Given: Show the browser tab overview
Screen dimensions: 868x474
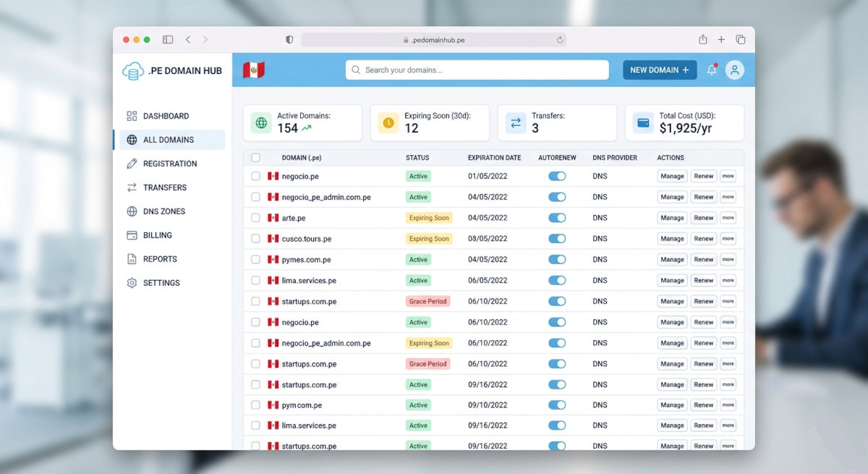Looking at the screenshot, I should [x=741, y=40].
